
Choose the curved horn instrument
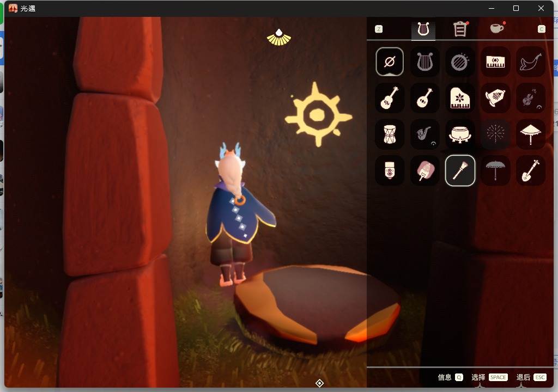click(530, 62)
